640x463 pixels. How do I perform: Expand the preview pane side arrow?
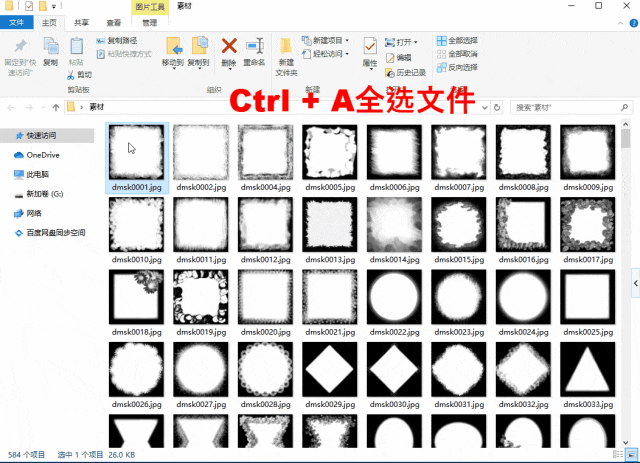[636, 283]
